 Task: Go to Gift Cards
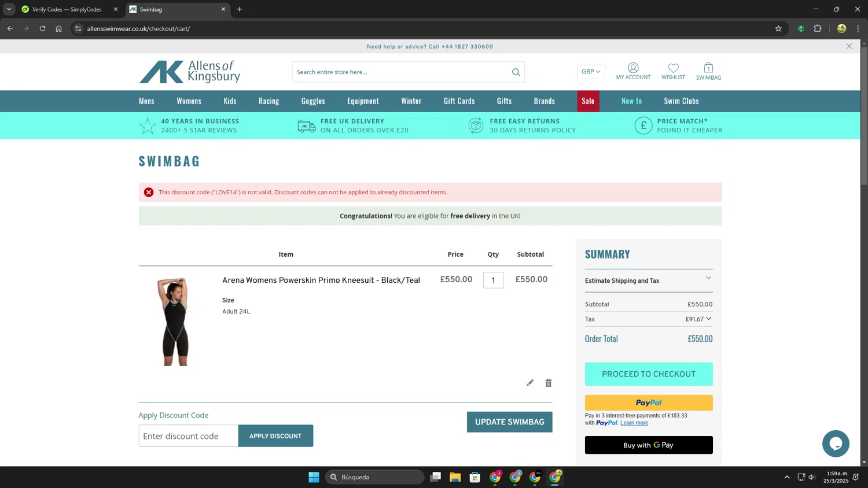tap(459, 101)
